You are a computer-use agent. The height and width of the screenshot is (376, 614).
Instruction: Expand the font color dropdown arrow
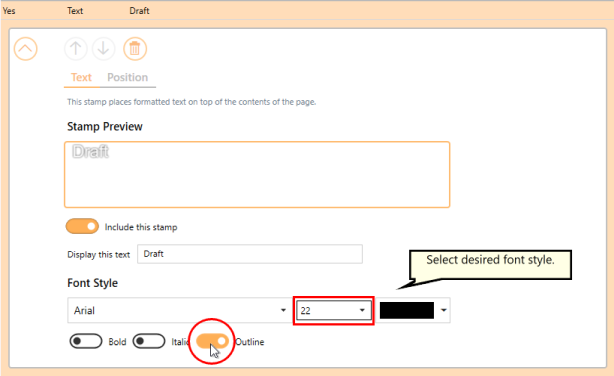444,310
